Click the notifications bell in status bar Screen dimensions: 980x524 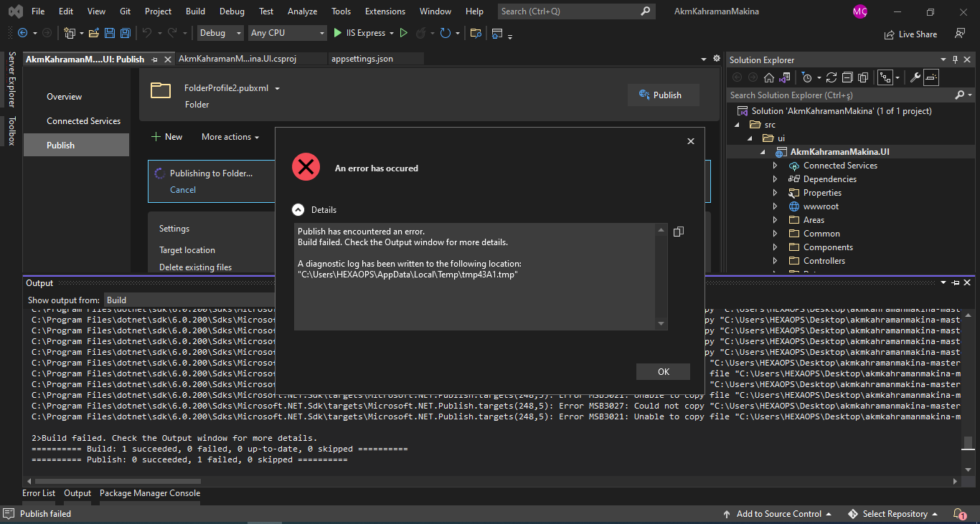[959, 514]
